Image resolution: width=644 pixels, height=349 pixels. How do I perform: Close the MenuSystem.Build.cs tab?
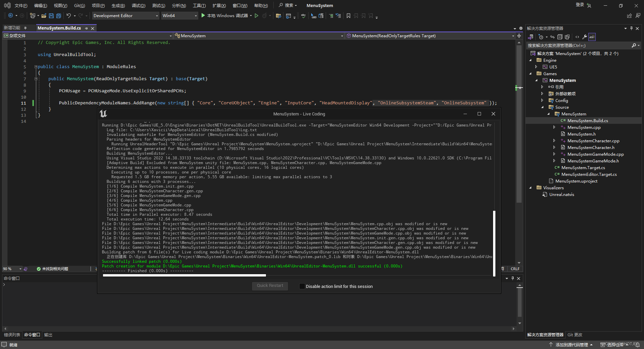click(93, 28)
